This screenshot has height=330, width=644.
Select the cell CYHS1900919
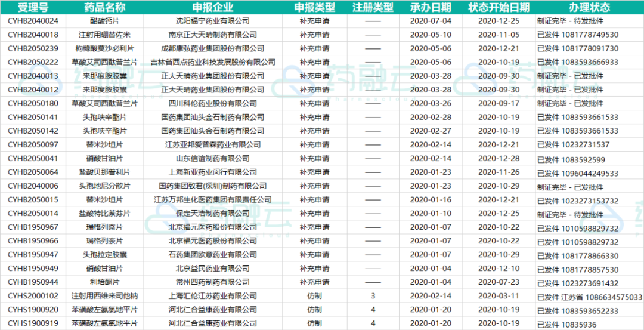pos(33,324)
